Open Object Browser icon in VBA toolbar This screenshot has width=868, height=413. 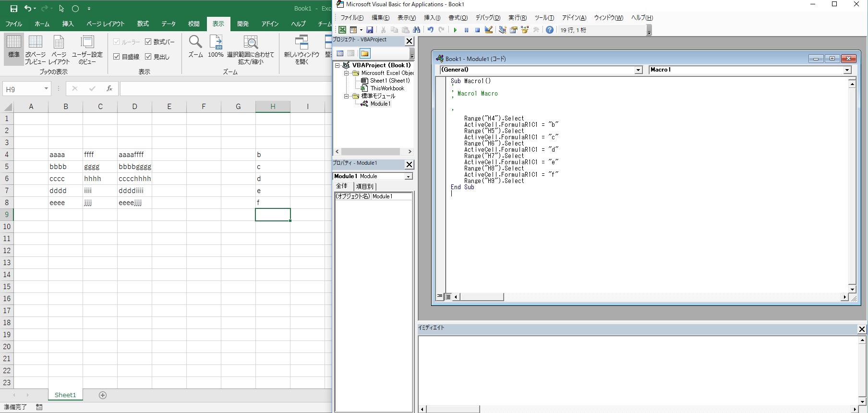[x=525, y=30]
